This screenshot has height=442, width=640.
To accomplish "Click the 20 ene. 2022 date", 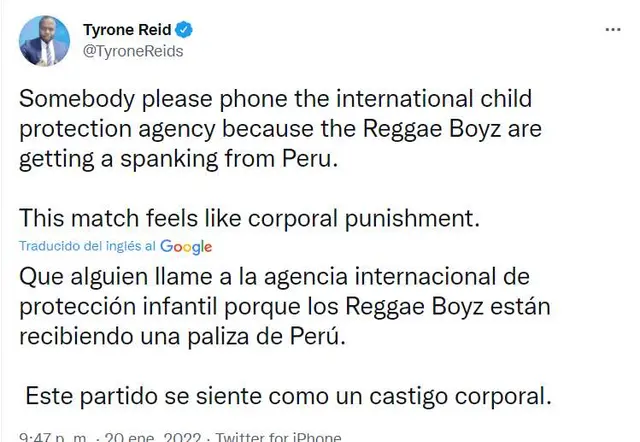I will (146, 437).
